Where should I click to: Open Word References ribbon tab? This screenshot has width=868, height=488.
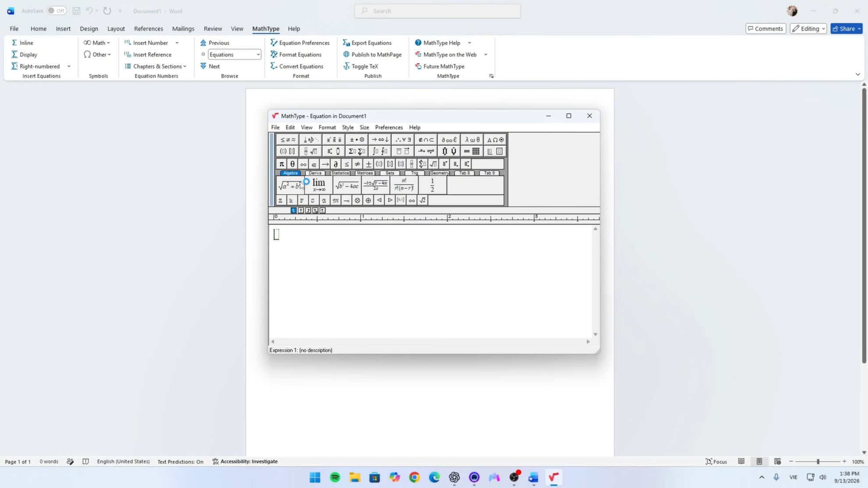pyautogui.click(x=149, y=28)
